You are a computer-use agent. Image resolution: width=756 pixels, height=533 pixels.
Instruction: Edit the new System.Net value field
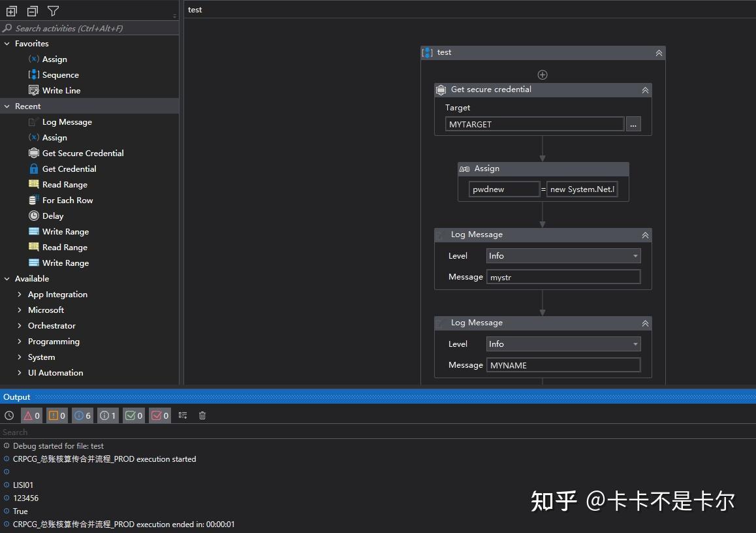pyautogui.click(x=582, y=189)
